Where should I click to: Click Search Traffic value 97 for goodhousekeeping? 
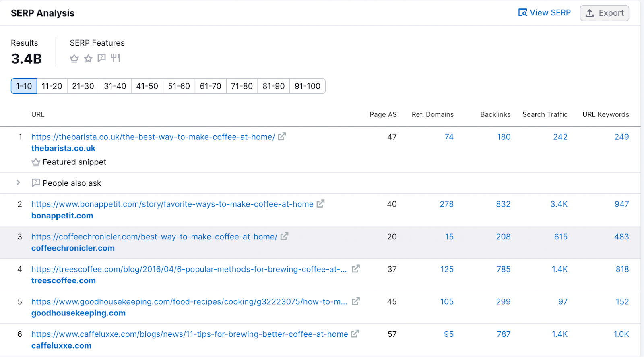563,302
